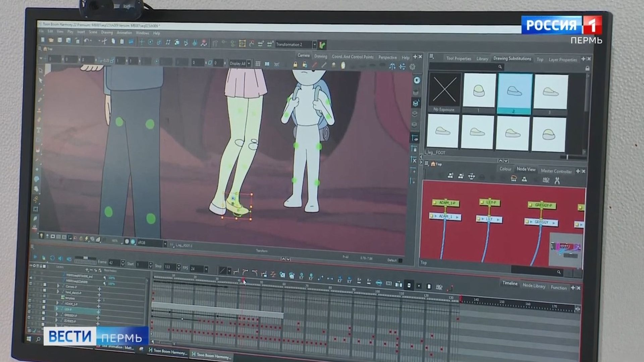Image resolution: width=644 pixels, height=362 pixels.
Task: Switch to the Tool Properties tab
Action: pos(459,58)
